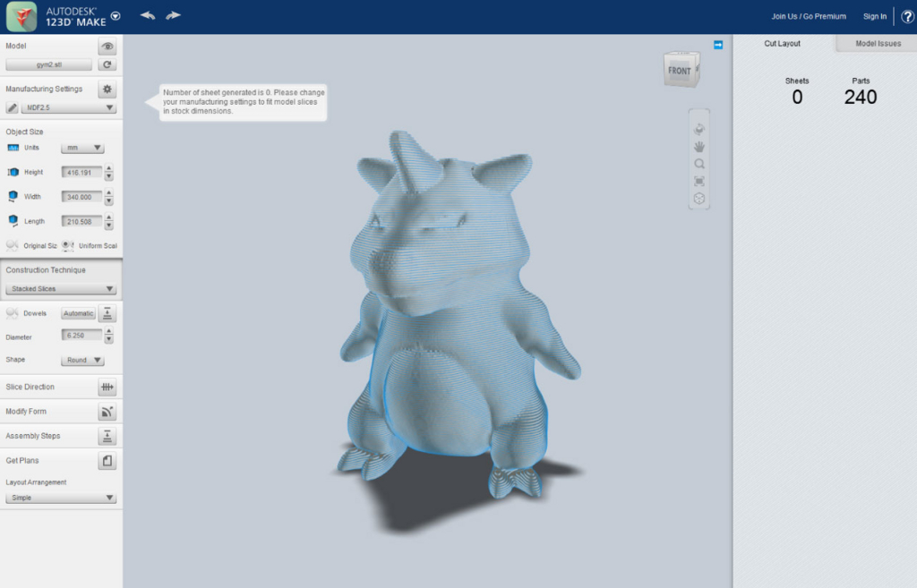Reload the model with the refresh icon

pos(107,64)
